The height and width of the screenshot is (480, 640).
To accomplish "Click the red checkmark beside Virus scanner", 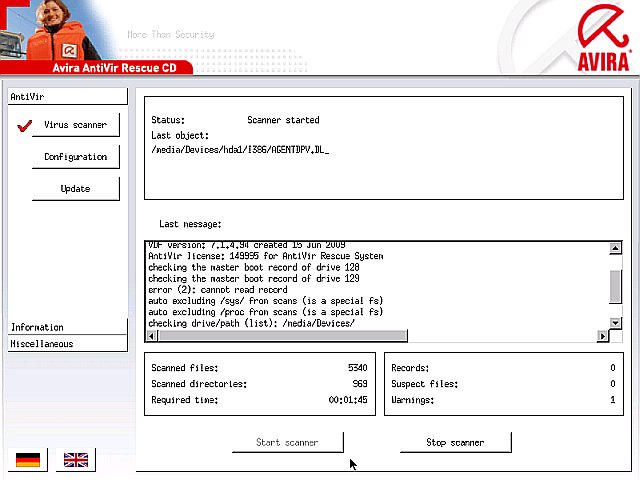I will [24, 126].
